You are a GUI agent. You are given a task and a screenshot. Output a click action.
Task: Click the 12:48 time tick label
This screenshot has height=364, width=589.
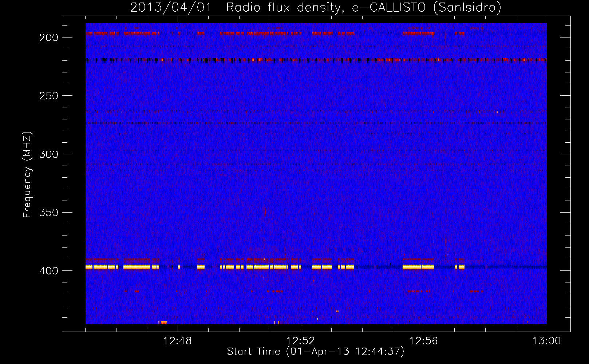tap(178, 341)
